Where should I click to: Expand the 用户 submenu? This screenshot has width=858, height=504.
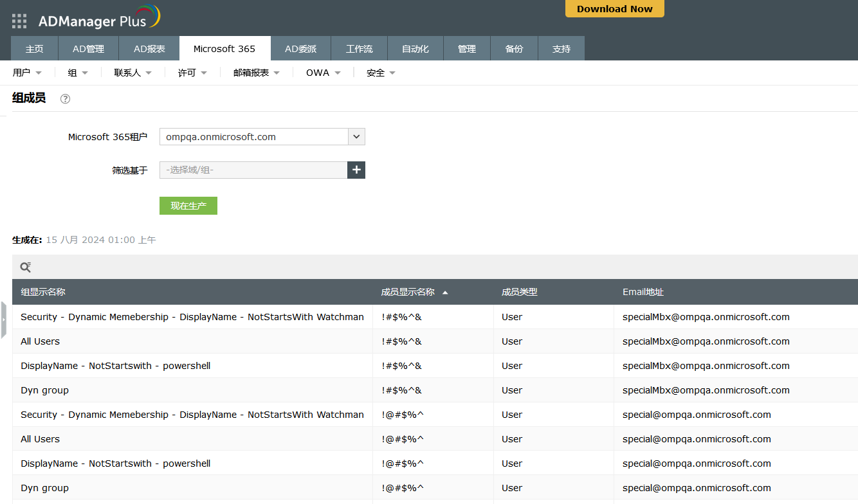pyautogui.click(x=27, y=73)
